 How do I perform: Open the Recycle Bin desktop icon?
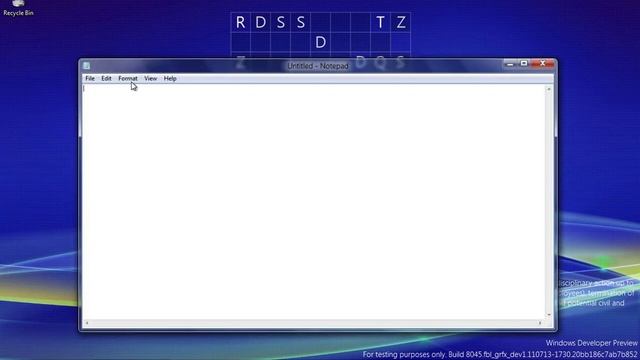pyautogui.click(x=18, y=8)
